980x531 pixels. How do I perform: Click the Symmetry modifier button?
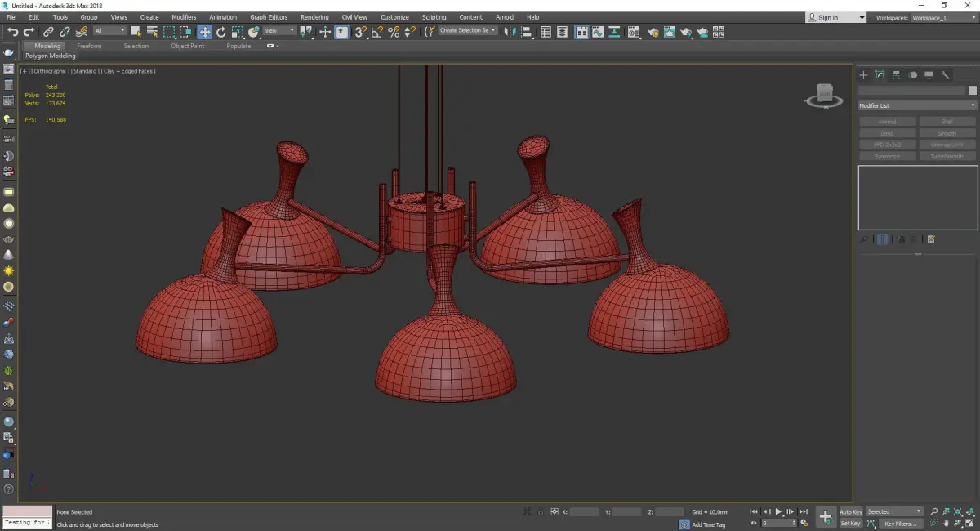[x=887, y=156]
